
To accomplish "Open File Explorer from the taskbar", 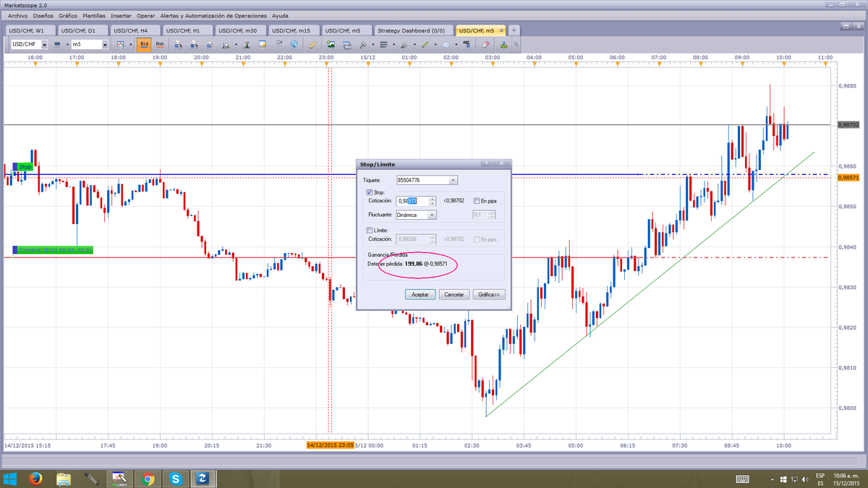I will pos(63,478).
